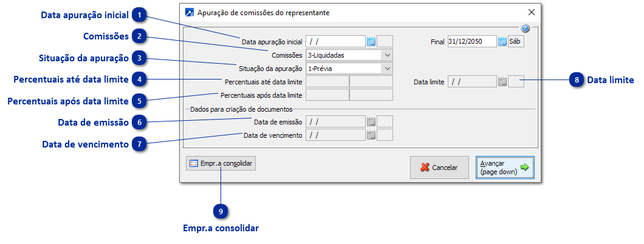The width and height of the screenshot is (644, 244).
Task: Open calendar for Data de emissão
Action: coord(371,122)
